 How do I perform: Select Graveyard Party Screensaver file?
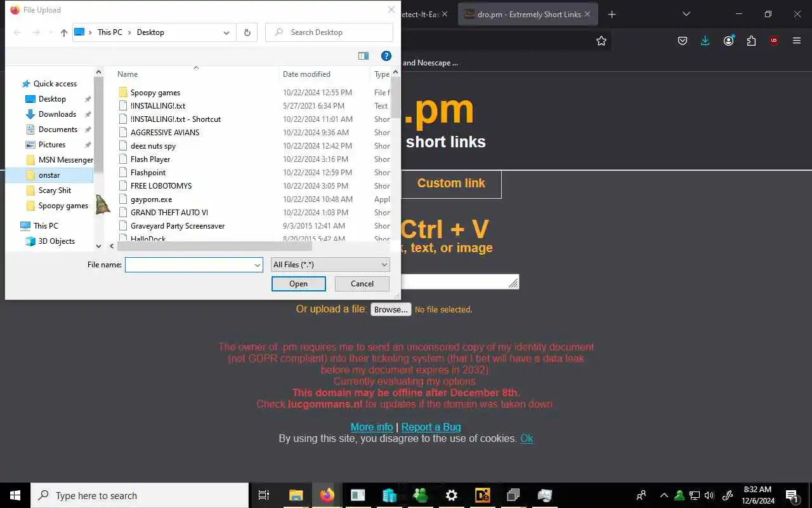tap(178, 226)
